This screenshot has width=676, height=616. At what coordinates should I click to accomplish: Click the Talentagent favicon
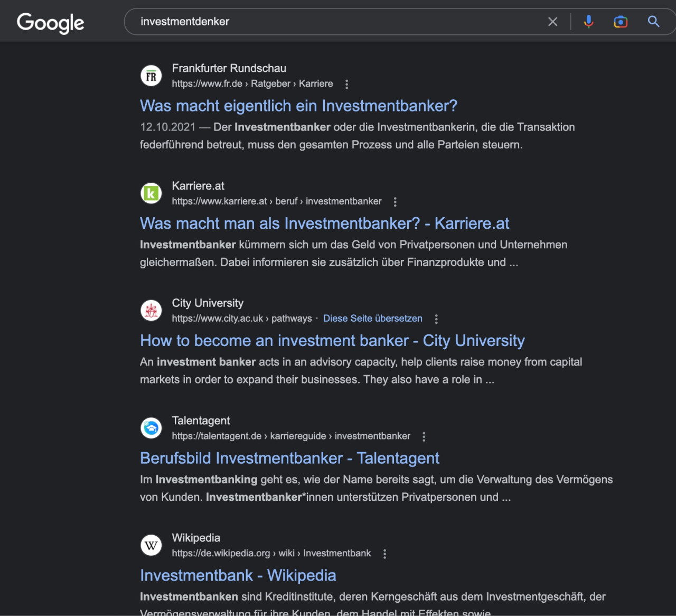coord(151,428)
